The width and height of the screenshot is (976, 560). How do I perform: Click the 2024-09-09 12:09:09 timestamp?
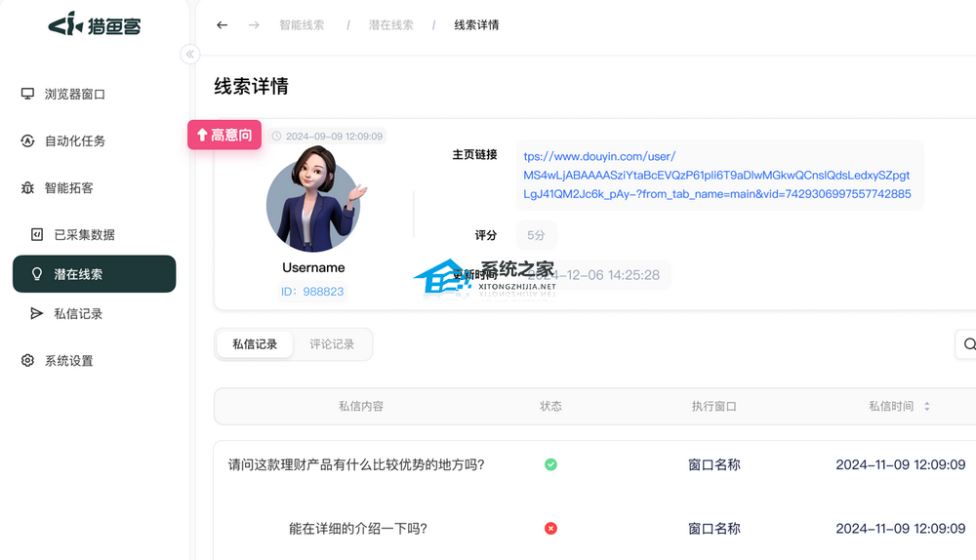click(x=334, y=137)
